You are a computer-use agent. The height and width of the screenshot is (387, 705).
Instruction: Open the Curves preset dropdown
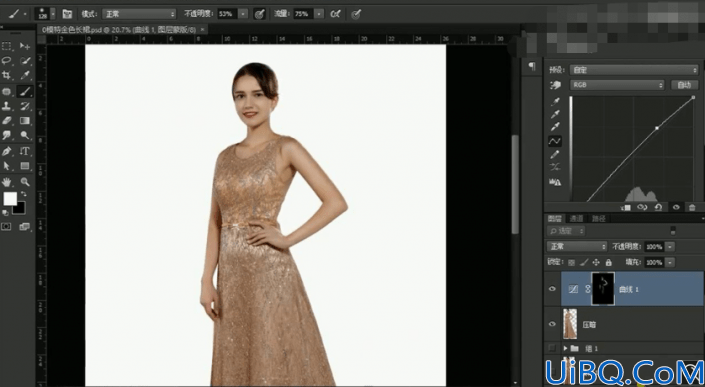coord(634,70)
